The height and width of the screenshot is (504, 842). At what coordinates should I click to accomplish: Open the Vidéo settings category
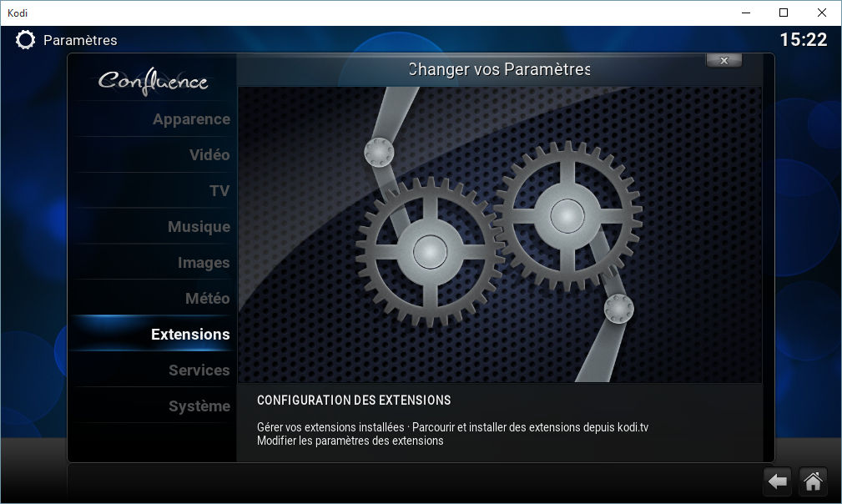(153, 155)
